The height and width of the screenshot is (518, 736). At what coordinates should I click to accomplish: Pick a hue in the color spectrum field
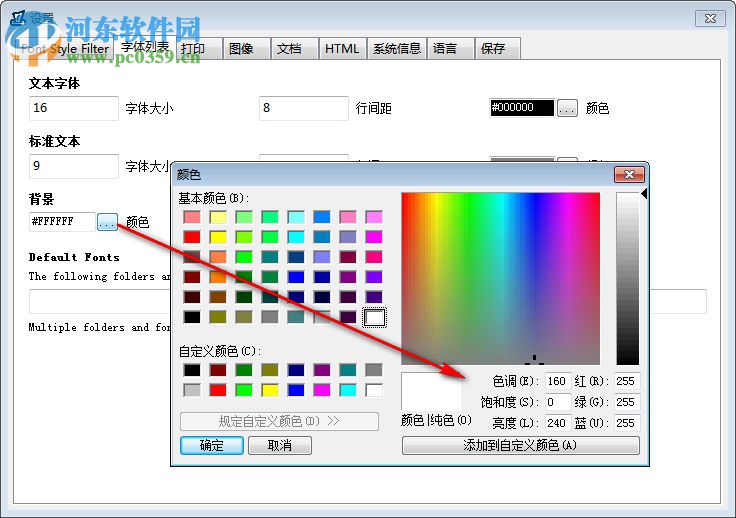[500, 279]
